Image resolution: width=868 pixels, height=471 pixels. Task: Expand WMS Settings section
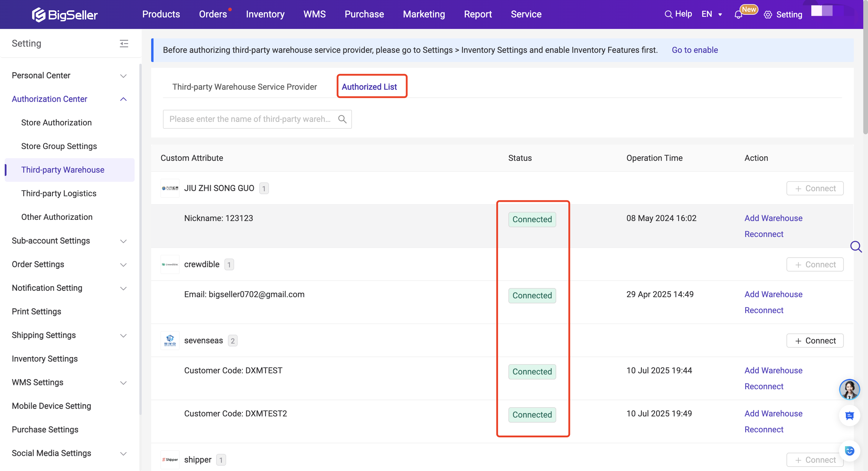[x=124, y=383]
